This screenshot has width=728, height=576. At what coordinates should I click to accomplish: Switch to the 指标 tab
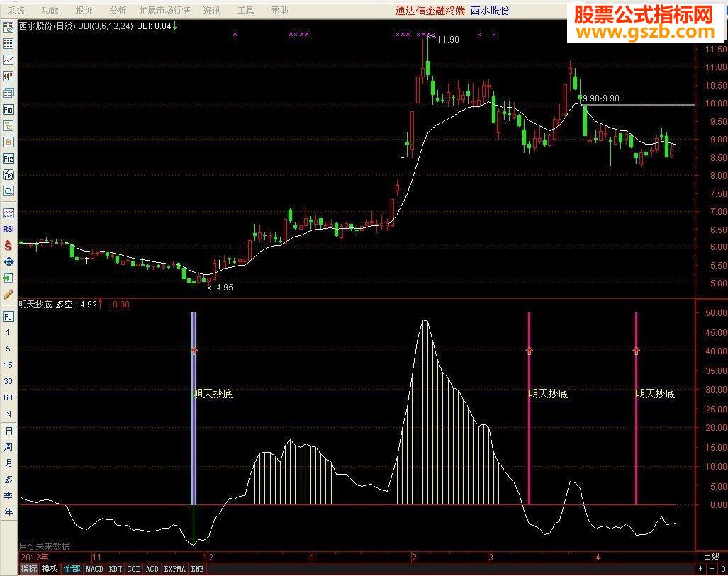(x=28, y=569)
